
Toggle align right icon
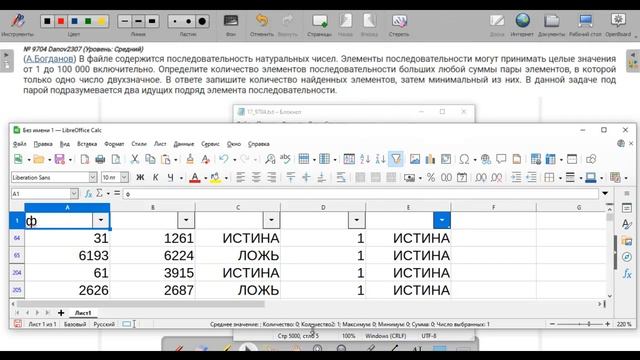tap(271, 178)
